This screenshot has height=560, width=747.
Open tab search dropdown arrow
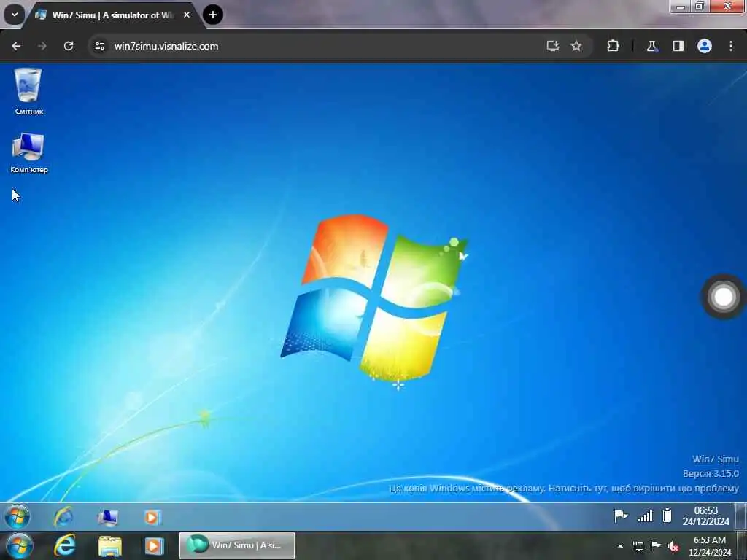pyautogui.click(x=15, y=15)
